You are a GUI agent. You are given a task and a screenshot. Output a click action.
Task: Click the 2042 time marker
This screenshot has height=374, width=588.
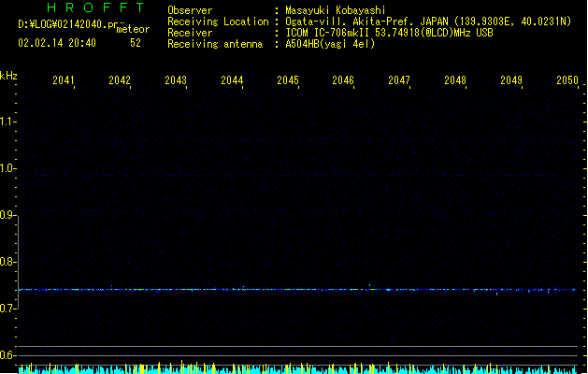(120, 80)
